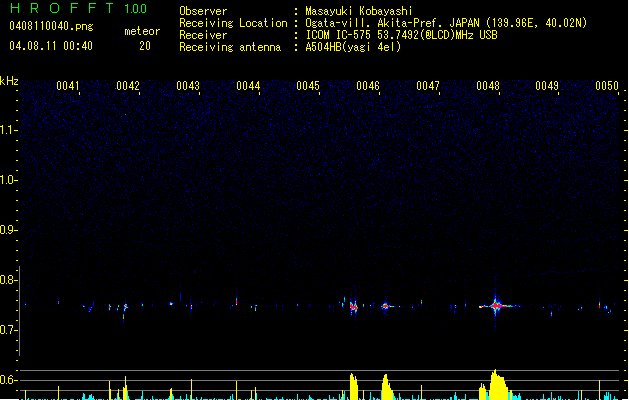Click the 0048 time marker
The width and height of the screenshot is (629, 400).
(488, 86)
